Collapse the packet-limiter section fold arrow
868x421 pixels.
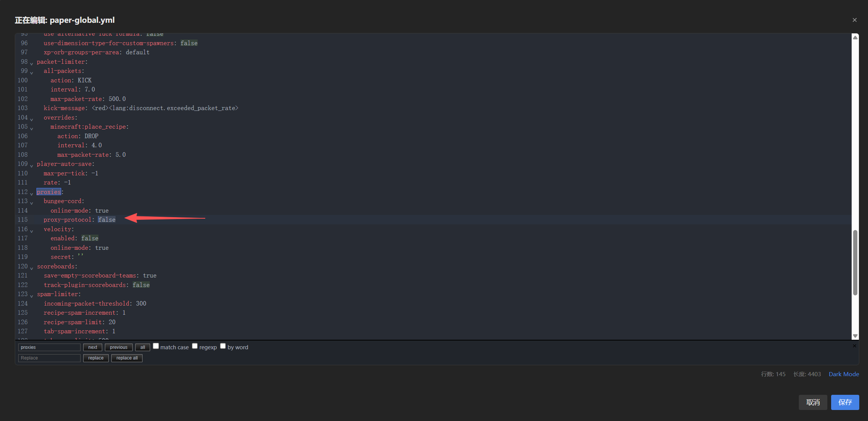pos(32,63)
